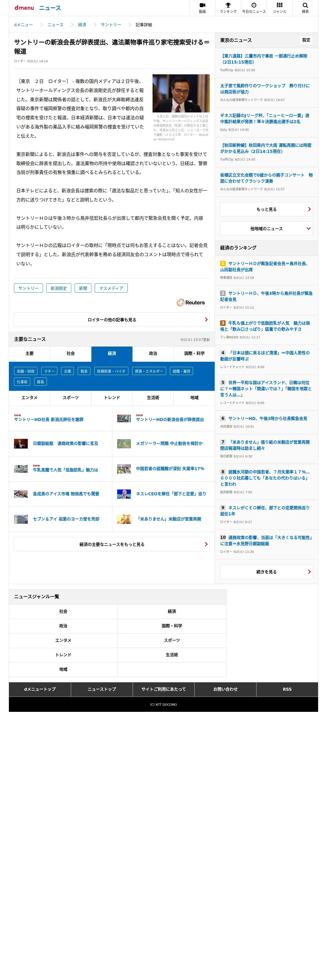Click the dmenu logo
Screen dimensions: 327x980
tap(24, 8)
